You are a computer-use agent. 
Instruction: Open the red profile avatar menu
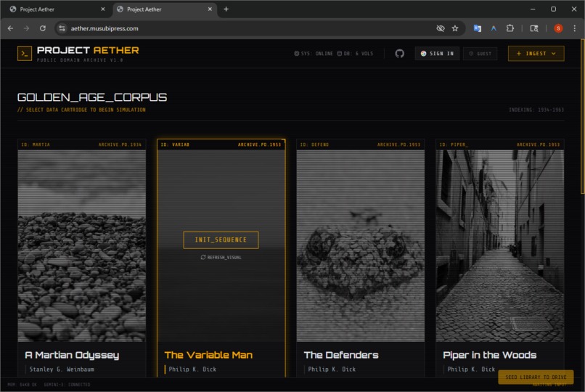[x=558, y=28]
